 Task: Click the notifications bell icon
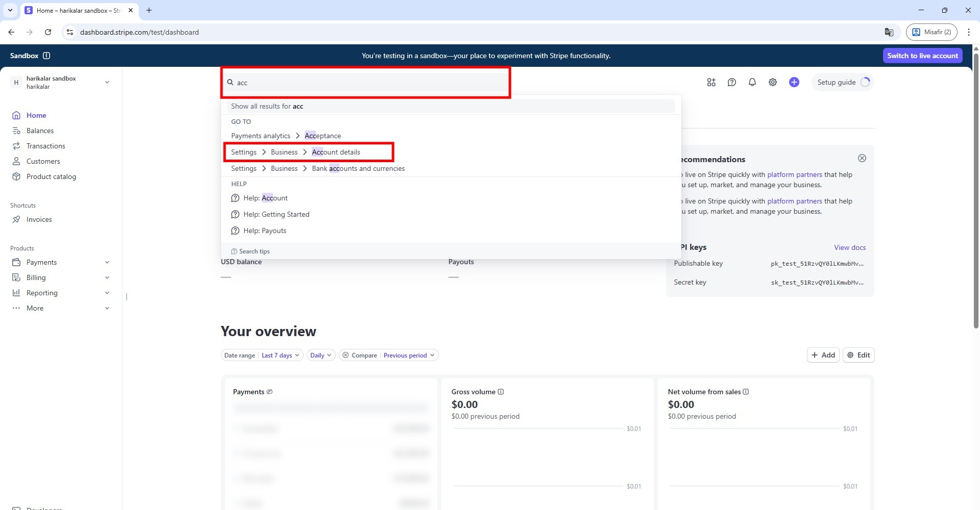pos(752,82)
